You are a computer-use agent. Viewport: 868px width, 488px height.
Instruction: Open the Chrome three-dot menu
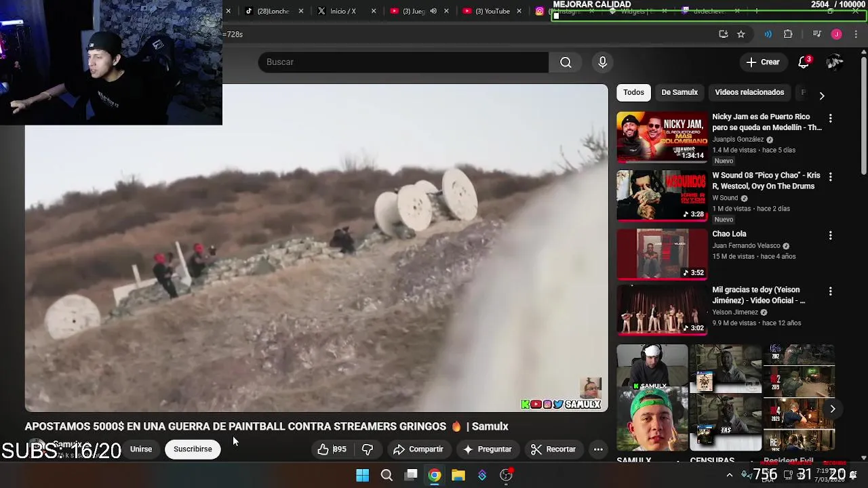856,34
